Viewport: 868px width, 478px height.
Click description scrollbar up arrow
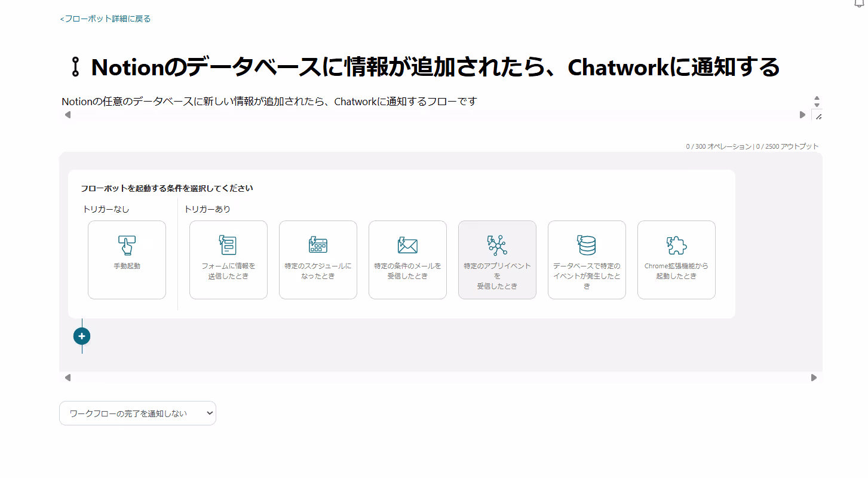(817, 98)
